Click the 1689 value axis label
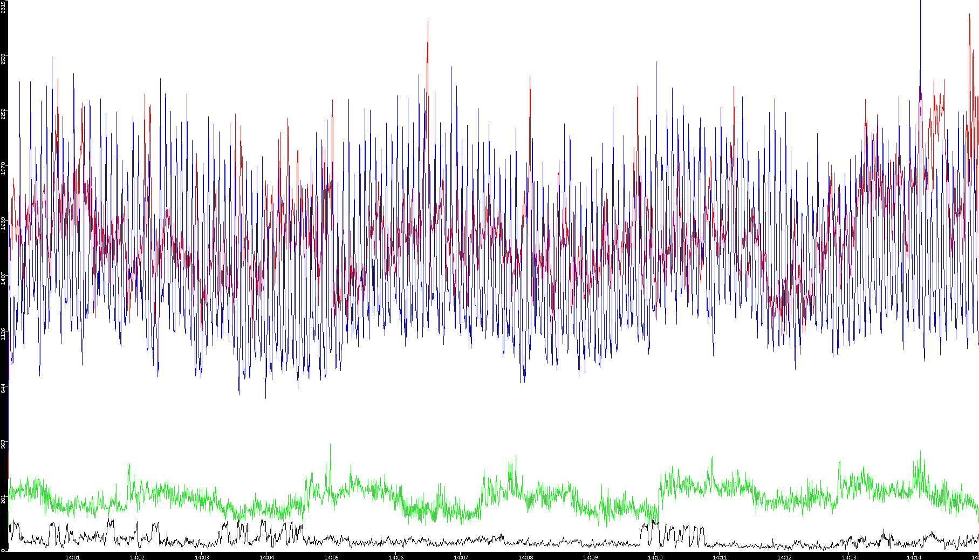 click(3, 223)
